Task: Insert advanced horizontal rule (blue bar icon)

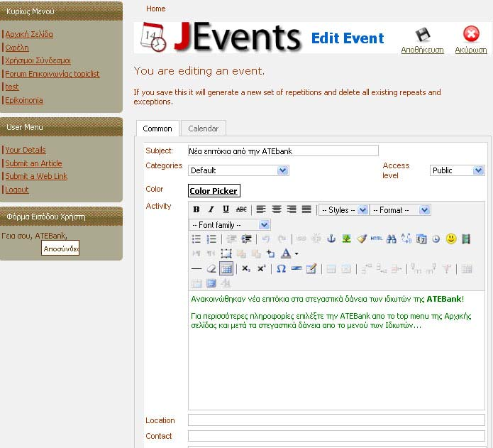Action: click(297, 268)
